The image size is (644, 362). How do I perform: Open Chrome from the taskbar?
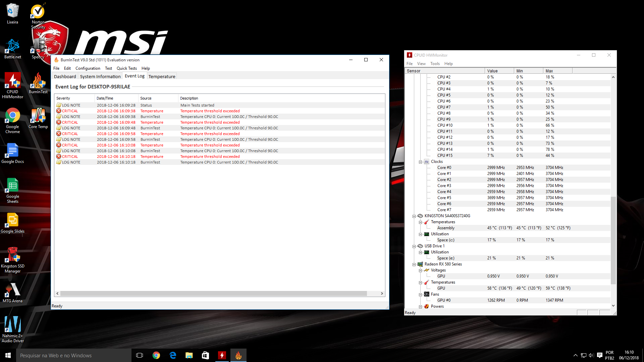(x=156, y=355)
